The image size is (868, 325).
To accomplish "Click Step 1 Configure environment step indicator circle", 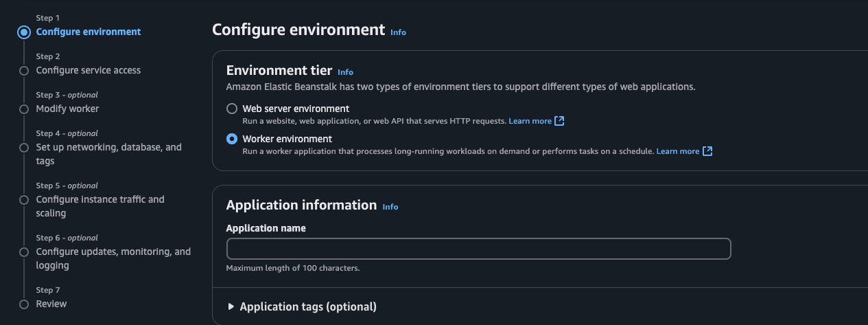I will 24,32.
